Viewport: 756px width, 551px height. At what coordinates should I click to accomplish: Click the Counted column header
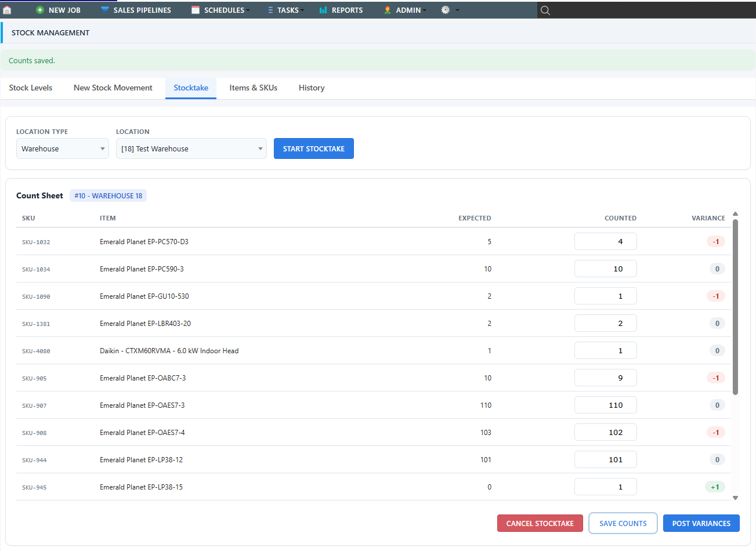[x=620, y=218]
